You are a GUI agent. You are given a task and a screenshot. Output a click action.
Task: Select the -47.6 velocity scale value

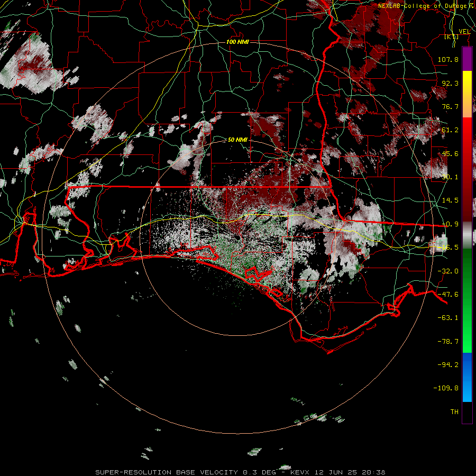coord(448,295)
